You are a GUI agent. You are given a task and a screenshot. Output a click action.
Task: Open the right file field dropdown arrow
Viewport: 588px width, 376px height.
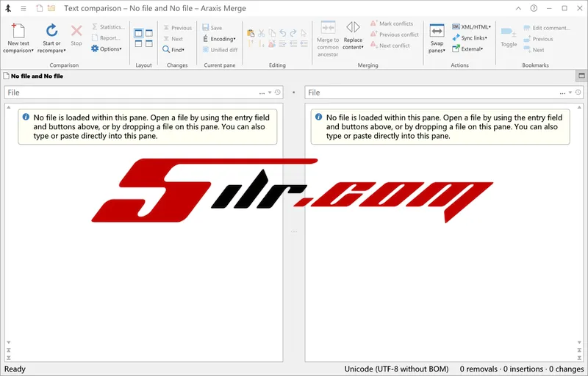[570, 93]
